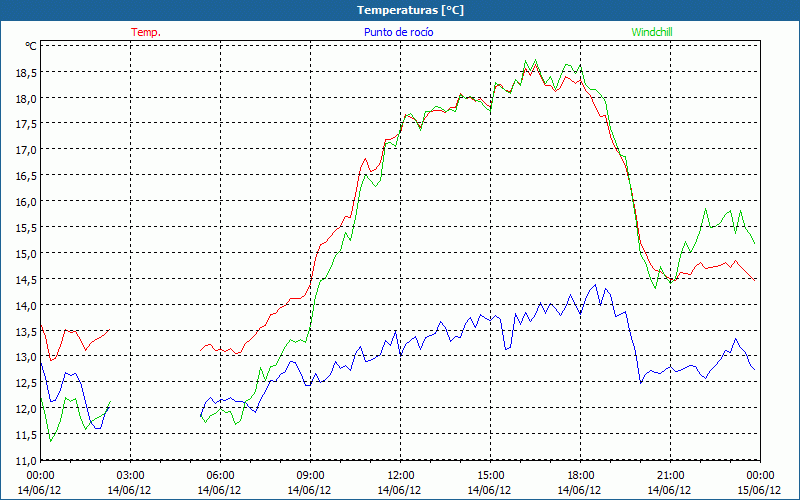Click the 16,0 y-axis value
Screen dimensions: 800x500
(x=26, y=203)
